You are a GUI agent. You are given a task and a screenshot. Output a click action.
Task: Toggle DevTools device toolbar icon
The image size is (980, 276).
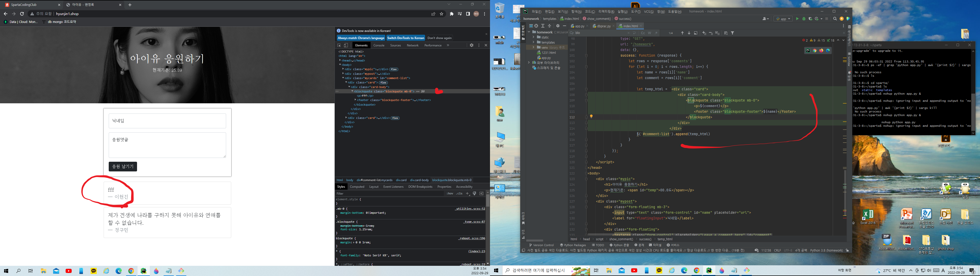point(346,45)
